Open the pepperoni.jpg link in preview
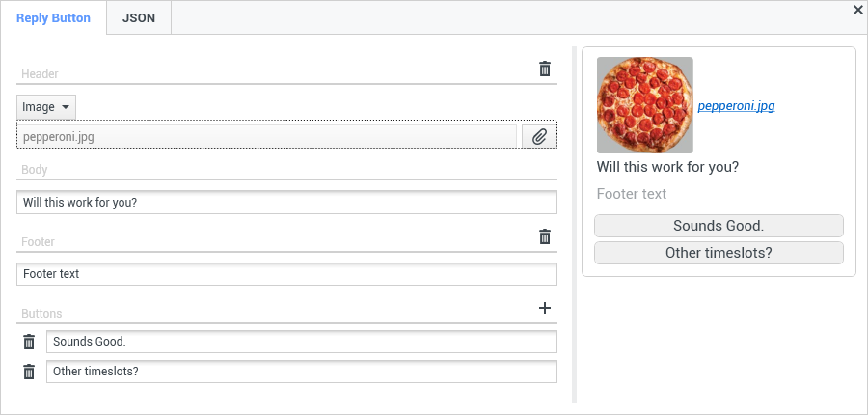The height and width of the screenshot is (415, 868). 736,106
